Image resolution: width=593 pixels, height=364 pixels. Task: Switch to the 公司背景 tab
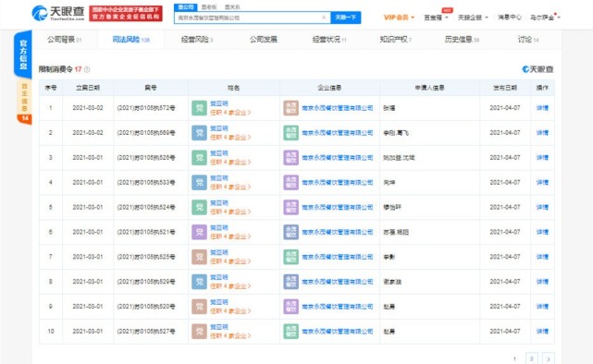pos(64,40)
